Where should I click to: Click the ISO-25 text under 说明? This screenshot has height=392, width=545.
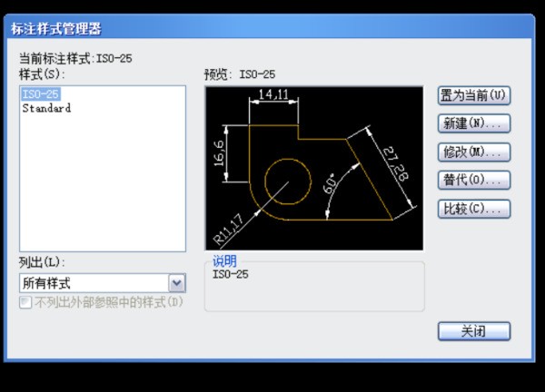pos(230,274)
